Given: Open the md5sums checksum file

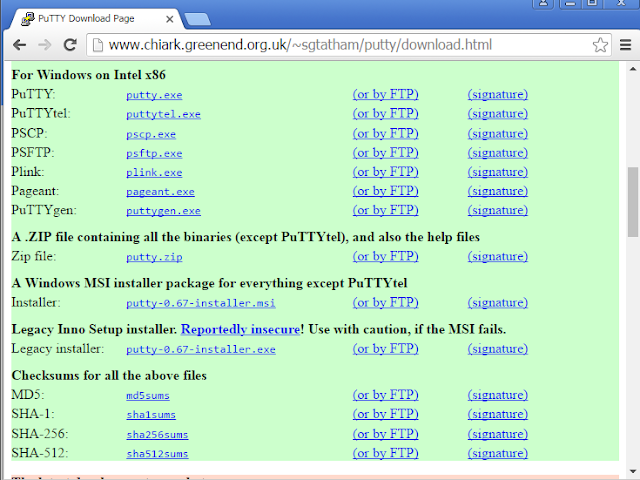Looking at the screenshot, I should 148,396.
